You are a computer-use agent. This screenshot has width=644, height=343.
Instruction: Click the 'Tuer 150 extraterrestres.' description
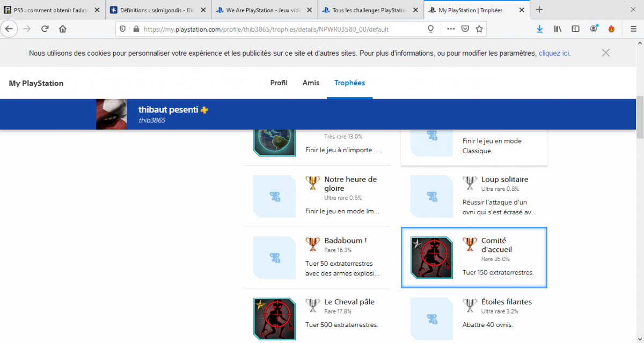click(x=498, y=272)
